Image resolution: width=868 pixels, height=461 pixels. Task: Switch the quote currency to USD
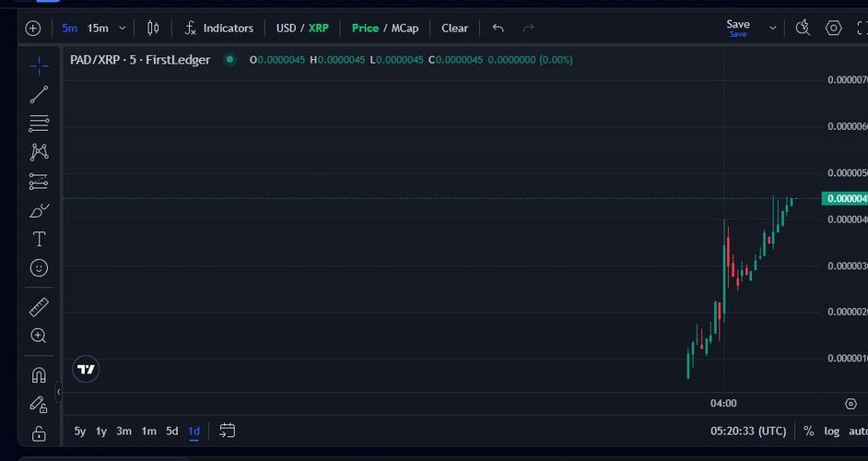pyautogui.click(x=287, y=29)
